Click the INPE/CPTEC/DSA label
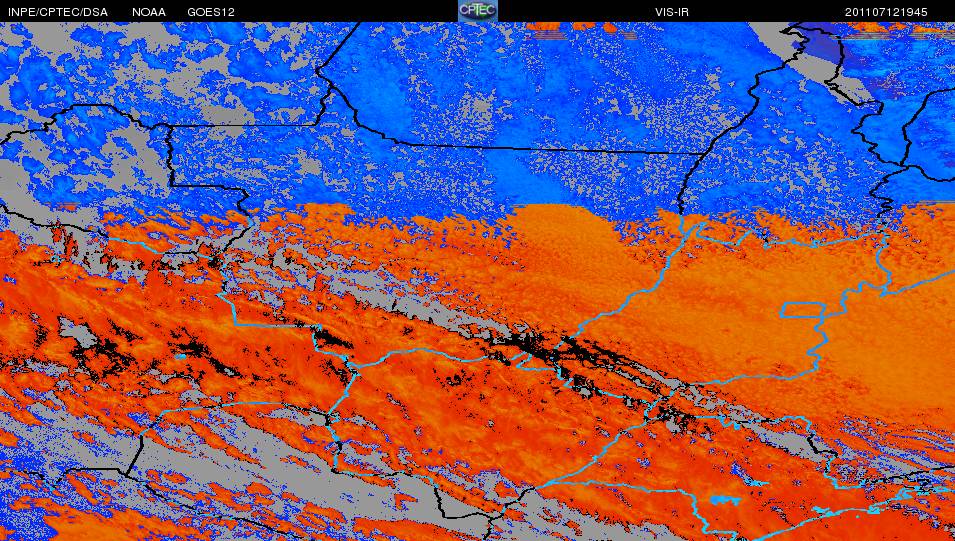The width and height of the screenshot is (955, 541). 58,12
